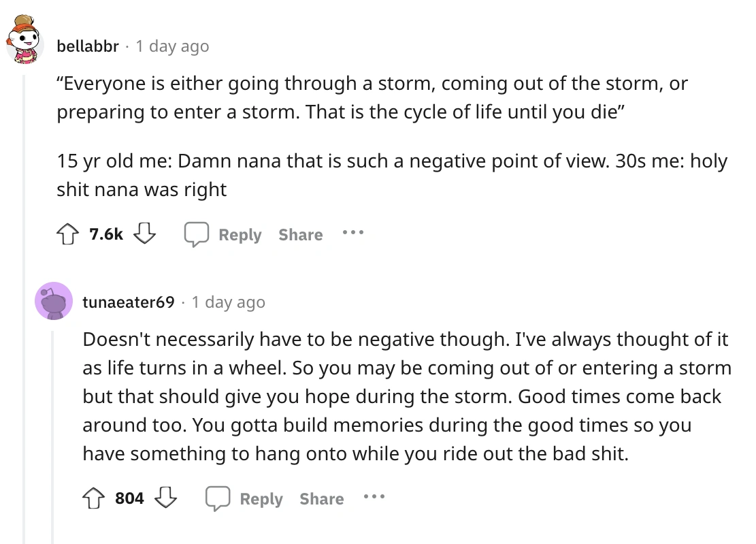Open tunaeater69's user profile link

click(x=129, y=302)
